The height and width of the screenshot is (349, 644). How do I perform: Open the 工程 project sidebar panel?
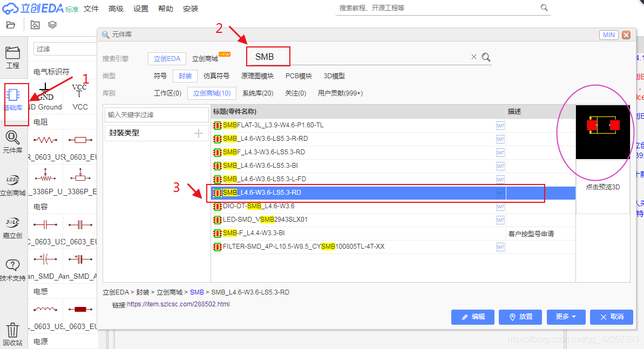coord(13,58)
